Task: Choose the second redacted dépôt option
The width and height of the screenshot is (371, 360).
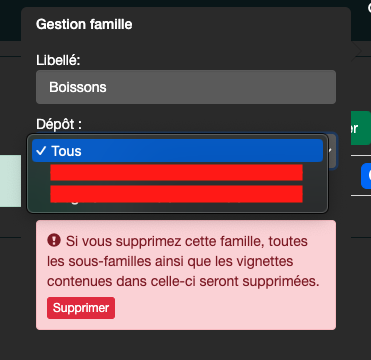Action: (176, 194)
